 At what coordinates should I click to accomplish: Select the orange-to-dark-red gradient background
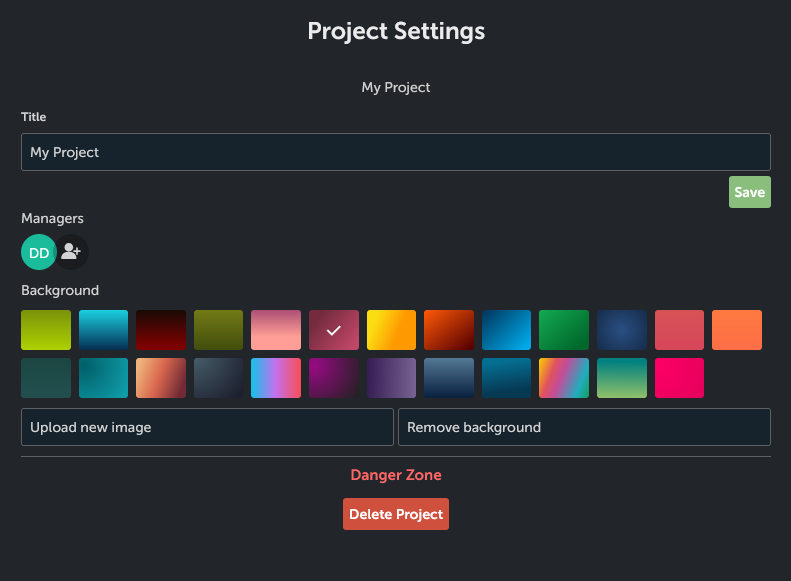click(x=449, y=330)
